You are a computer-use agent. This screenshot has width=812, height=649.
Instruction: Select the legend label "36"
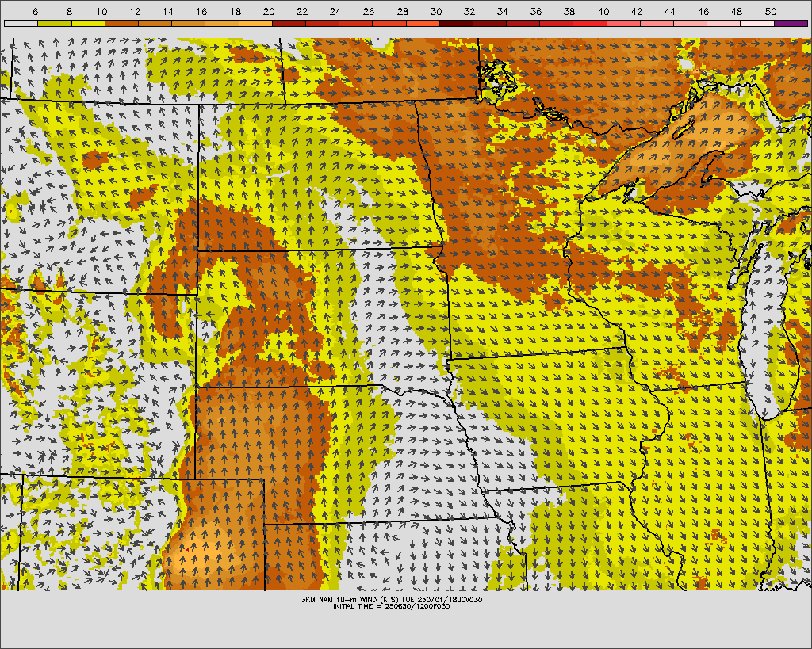tap(536, 11)
